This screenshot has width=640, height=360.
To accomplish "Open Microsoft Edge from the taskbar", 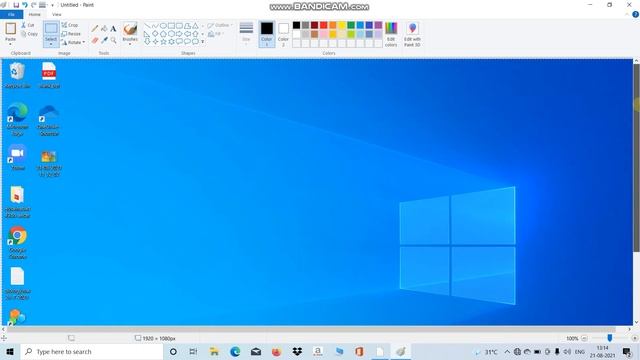I will coord(235,351).
